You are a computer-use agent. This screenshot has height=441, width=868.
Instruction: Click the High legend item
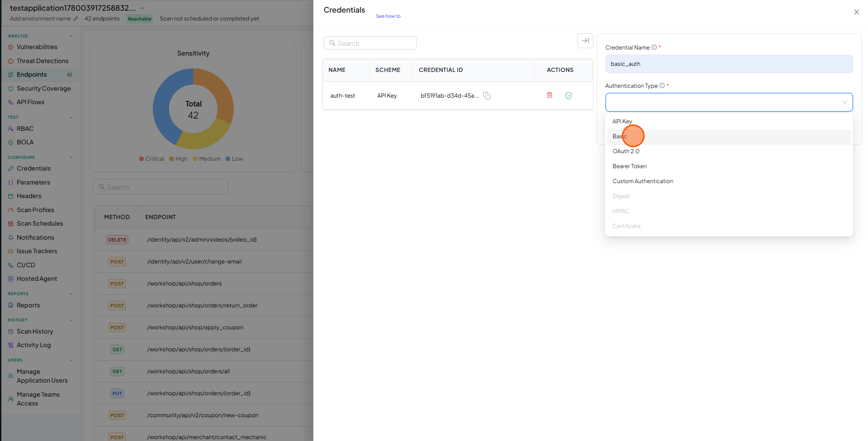pyautogui.click(x=178, y=159)
